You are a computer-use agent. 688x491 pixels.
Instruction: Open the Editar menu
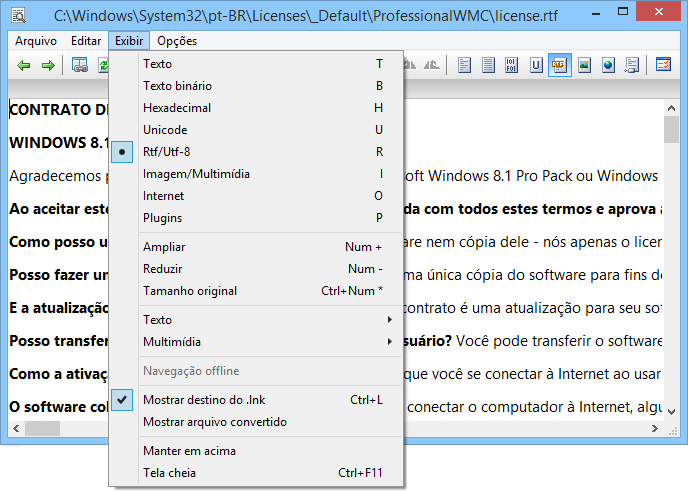coord(86,41)
